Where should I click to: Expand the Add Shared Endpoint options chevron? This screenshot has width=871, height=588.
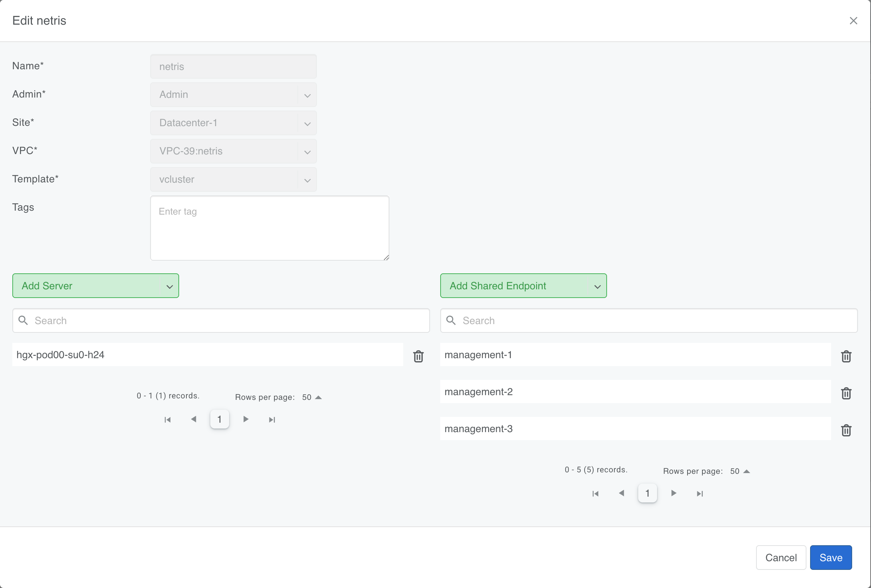pyautogui.click(x=597, y=286)
